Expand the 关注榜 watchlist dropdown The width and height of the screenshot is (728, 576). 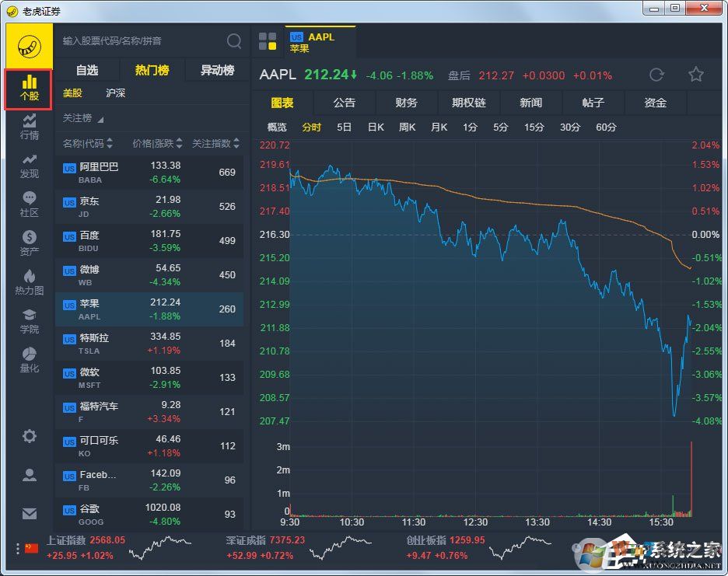(x=83, y=119)
